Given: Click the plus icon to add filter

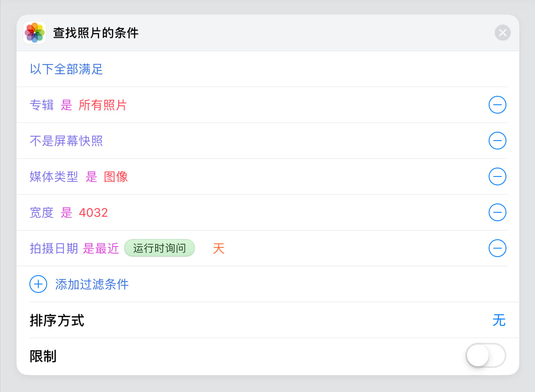Looking at the screenshot, I should (x=38, y=284).
